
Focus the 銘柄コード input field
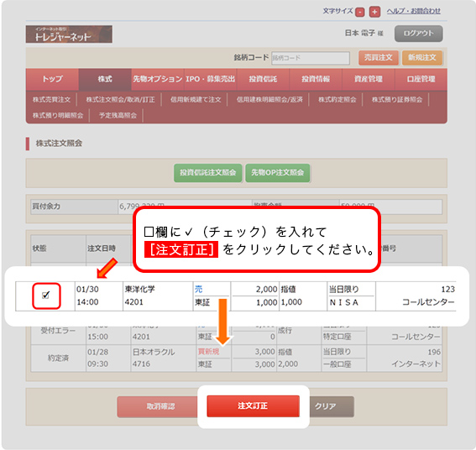311,58
